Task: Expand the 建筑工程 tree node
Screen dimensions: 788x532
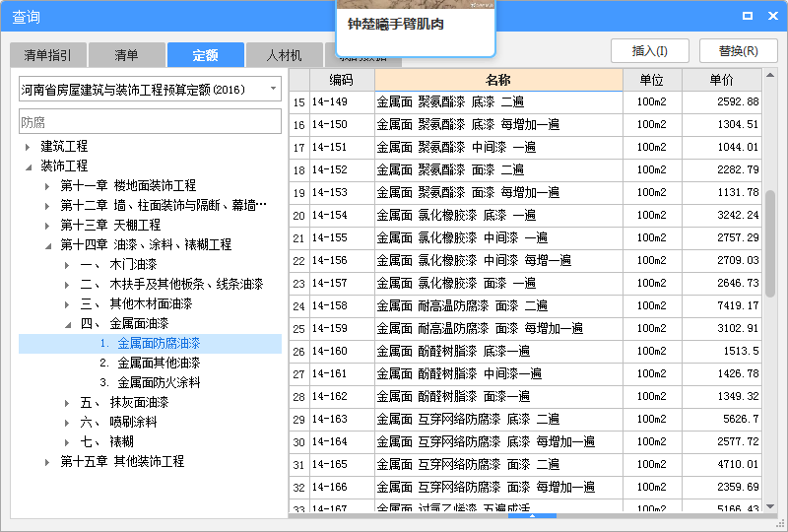Action: click(x=29, y=147)
